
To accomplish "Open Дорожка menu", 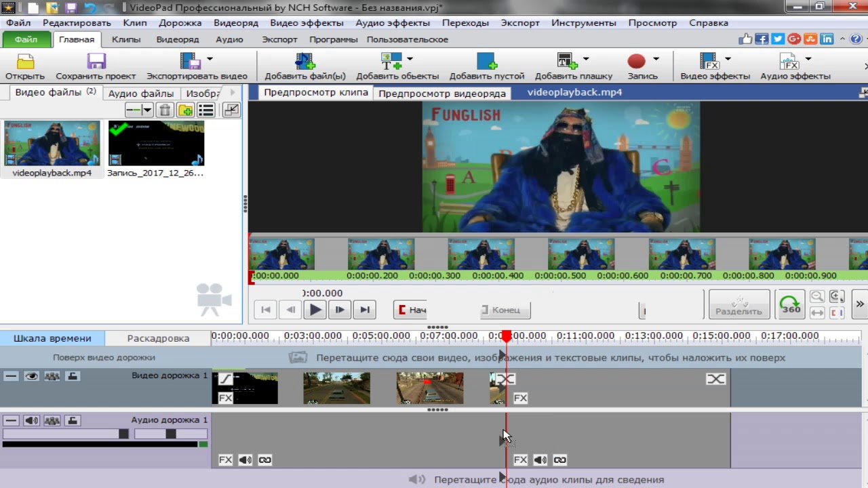I will tap(180, 22).
